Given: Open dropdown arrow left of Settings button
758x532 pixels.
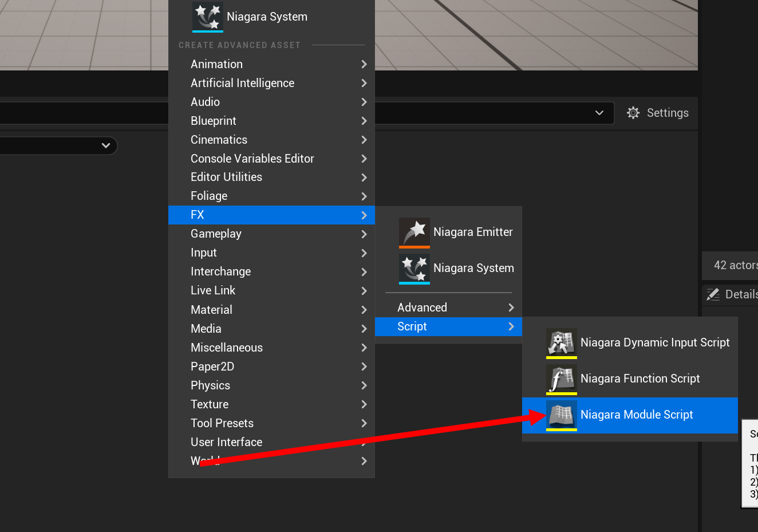Looking at the screenshot, I should tap(599, 113).
